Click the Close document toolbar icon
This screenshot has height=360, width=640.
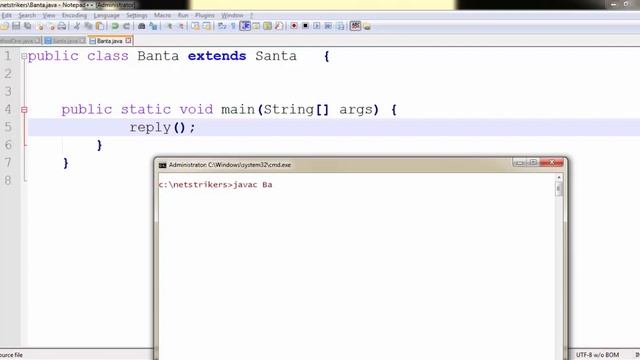(40, 26)
